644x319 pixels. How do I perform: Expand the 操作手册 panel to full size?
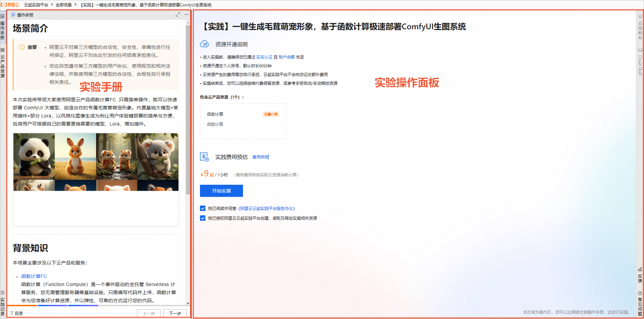pos(178,14)
